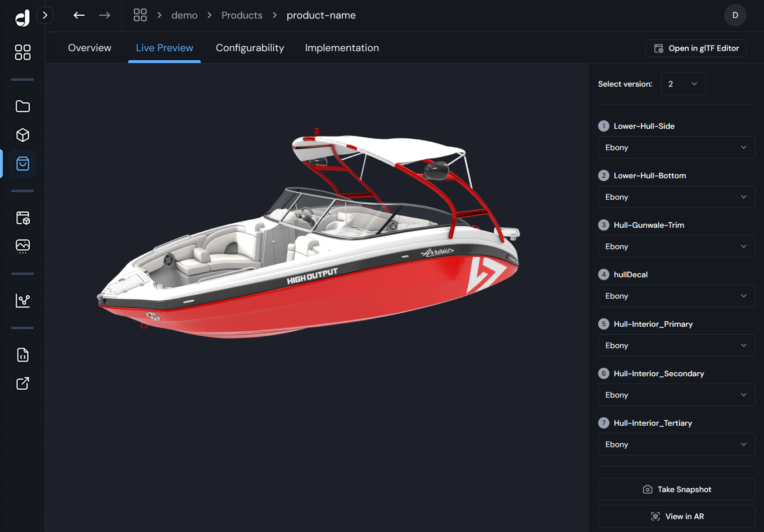Click the View in AR button
Image resolution: width=764 pixels, height=532 pixels.
(x=676, y=516)
